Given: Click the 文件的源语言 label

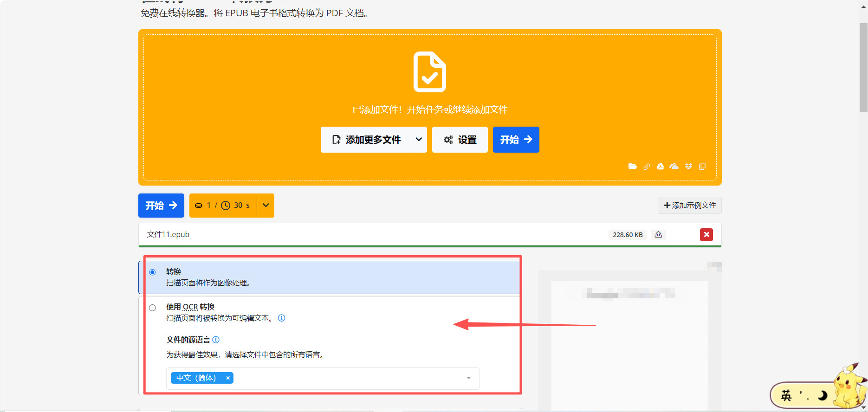Looking at the screenshot, I should (x=188, y=340).
